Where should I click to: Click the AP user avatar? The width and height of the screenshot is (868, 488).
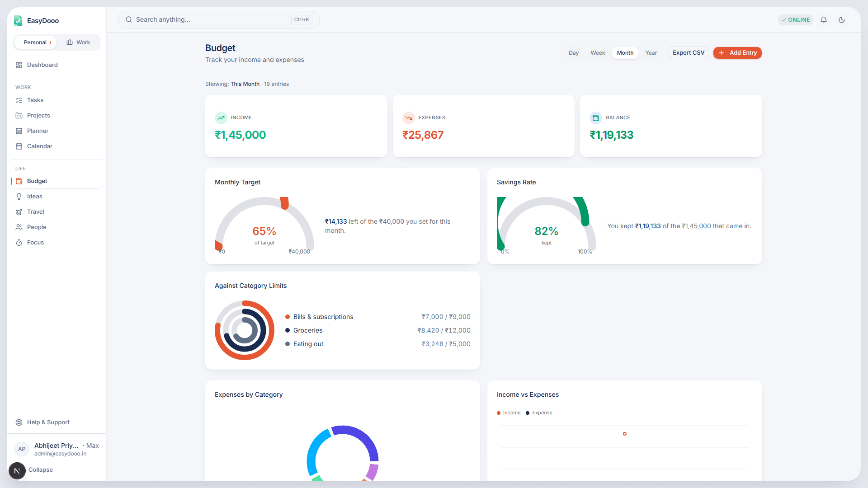point(22,449)
